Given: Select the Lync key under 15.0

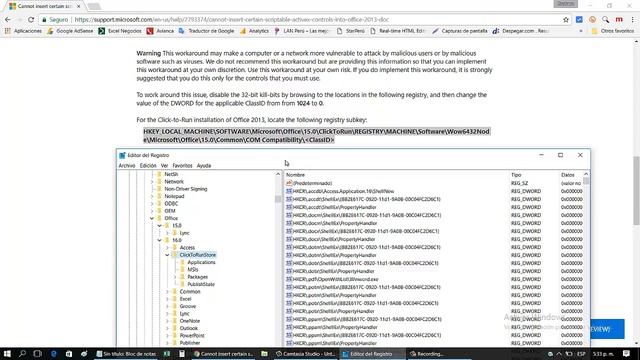Looking at the screenshot, I should [184, 233].
